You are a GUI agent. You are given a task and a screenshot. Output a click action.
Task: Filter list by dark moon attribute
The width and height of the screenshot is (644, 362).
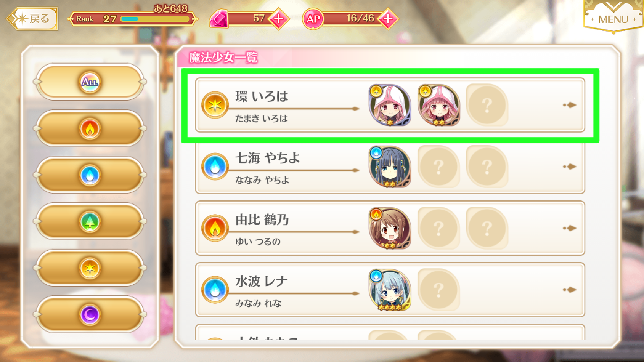[x=90, y=315]
